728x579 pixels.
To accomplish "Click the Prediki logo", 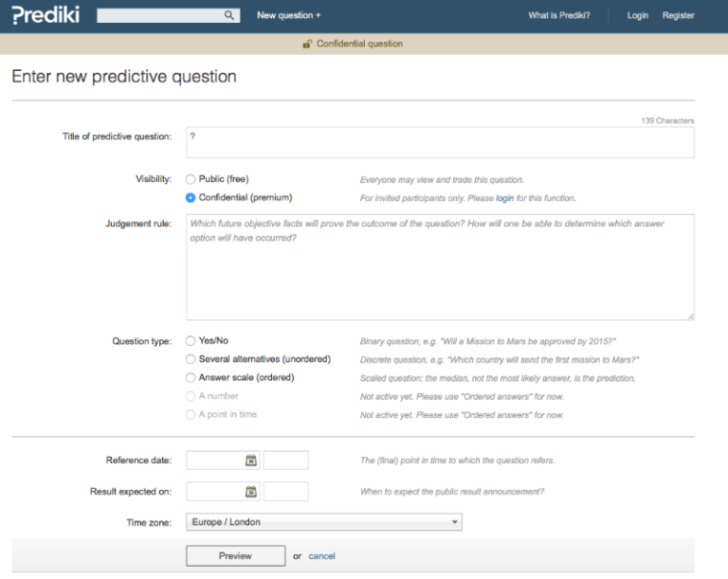I will pos(45,15).
